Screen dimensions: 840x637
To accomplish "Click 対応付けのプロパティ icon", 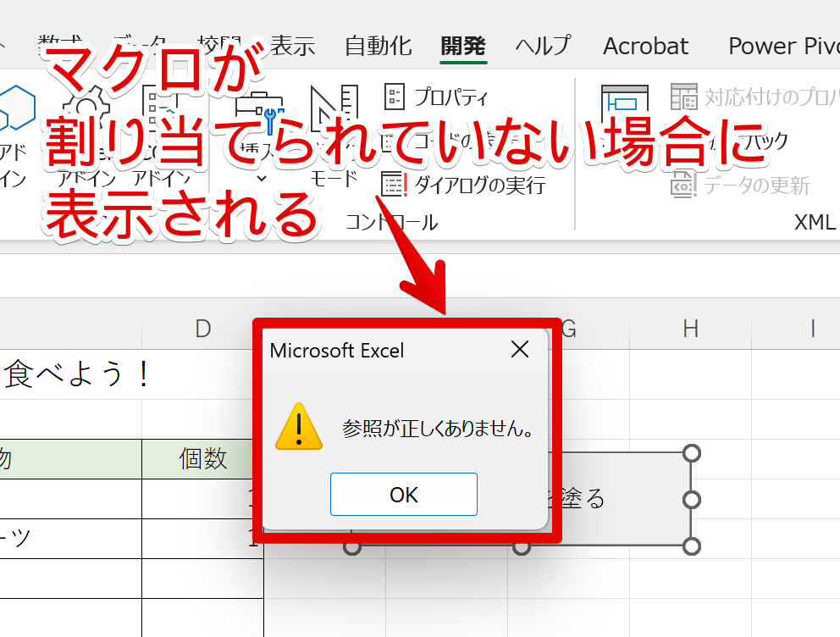I will click(684, 97).
